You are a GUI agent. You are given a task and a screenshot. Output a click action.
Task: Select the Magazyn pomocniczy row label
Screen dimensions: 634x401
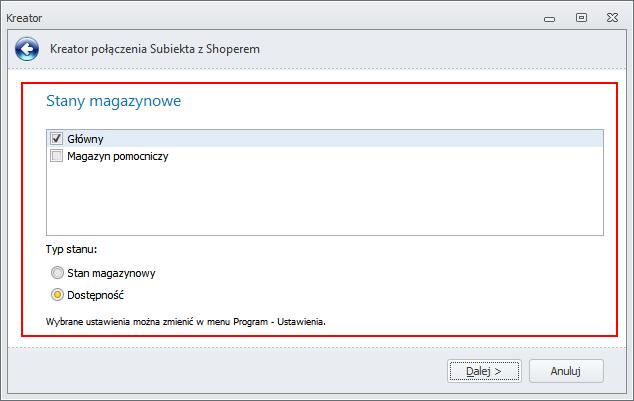(118, 156)
